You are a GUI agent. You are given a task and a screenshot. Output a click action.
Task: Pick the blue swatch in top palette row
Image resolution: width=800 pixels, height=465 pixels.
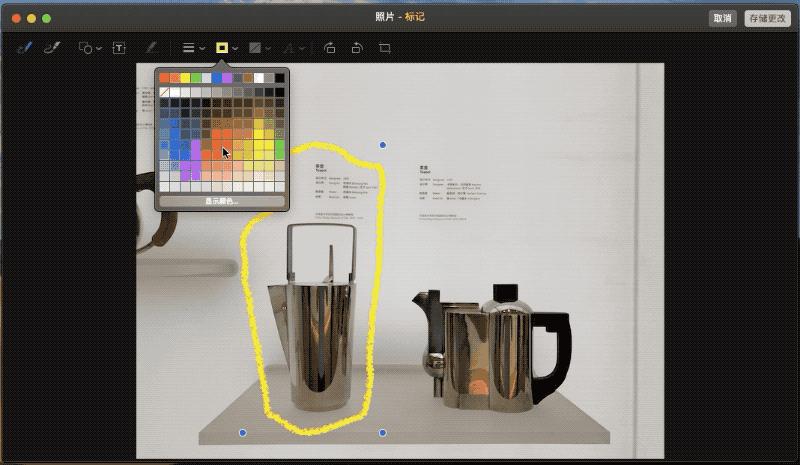217,78
